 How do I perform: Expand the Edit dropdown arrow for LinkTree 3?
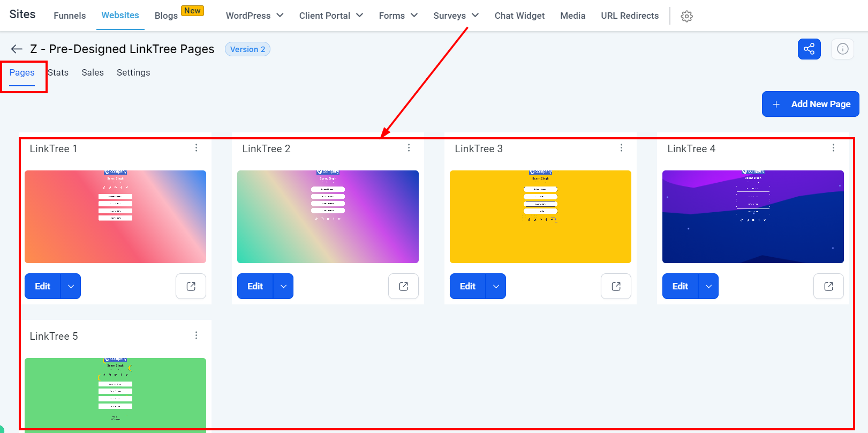click(496, 286)
